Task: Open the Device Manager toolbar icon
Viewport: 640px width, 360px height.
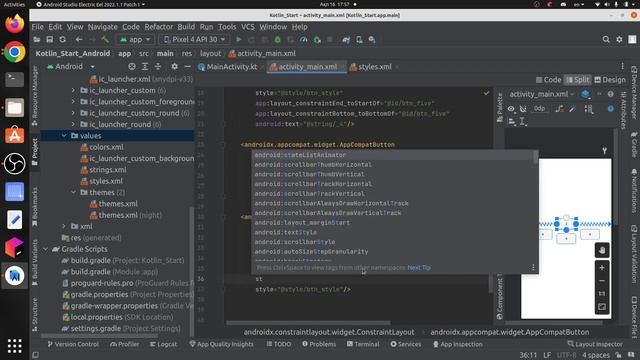Action: pos(359,40)
